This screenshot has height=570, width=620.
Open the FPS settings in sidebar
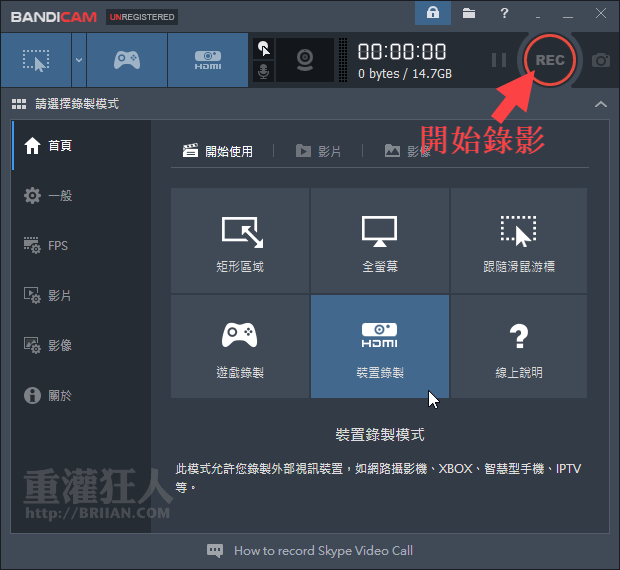(x=58, y=245)
